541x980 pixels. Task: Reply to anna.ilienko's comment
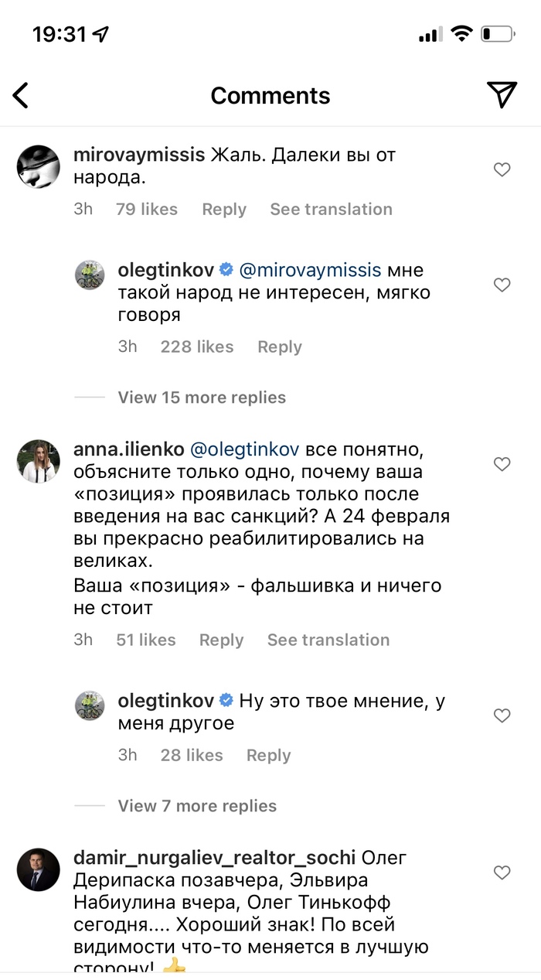coord(221,640)
